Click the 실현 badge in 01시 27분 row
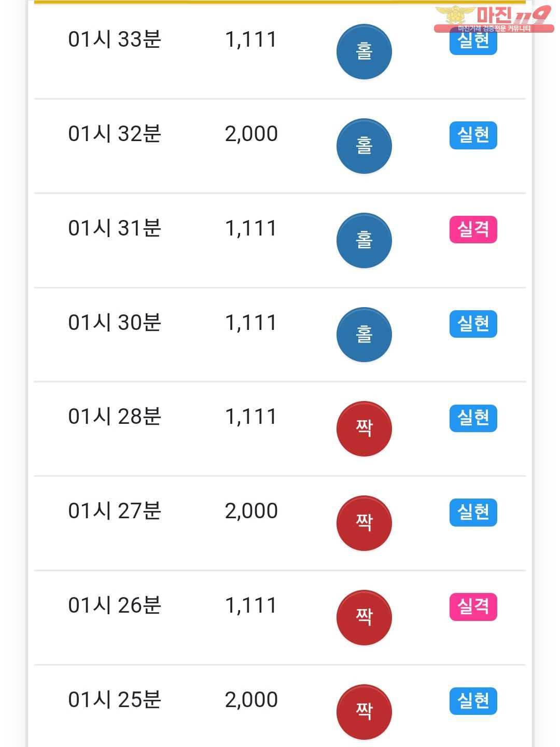Image resolution: width=560 pixels, height=747 pixels. click(x=473, y=513)
